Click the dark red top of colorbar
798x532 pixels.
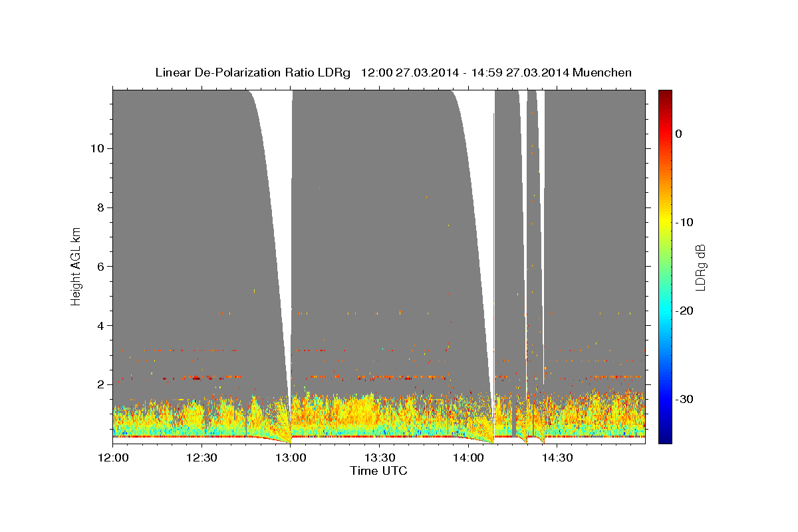click(665, 94)
